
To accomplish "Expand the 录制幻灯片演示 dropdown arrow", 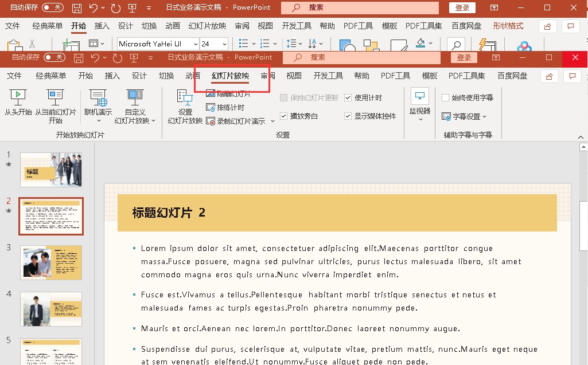I will tap(272, 121).
